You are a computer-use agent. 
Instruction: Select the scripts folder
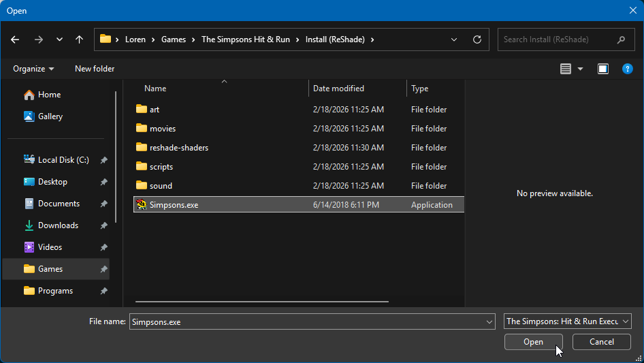pos(299,166)
